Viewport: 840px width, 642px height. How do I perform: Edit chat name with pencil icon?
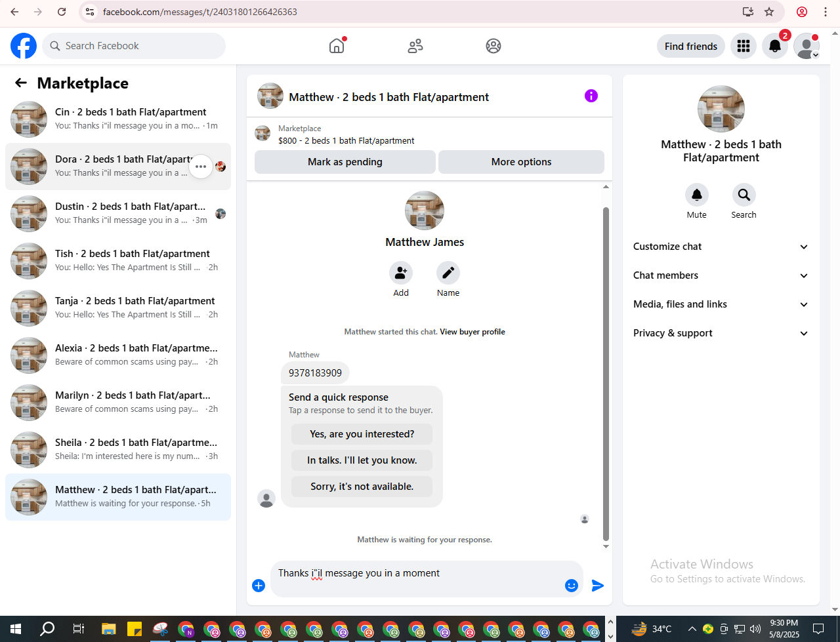pos(448,273)
